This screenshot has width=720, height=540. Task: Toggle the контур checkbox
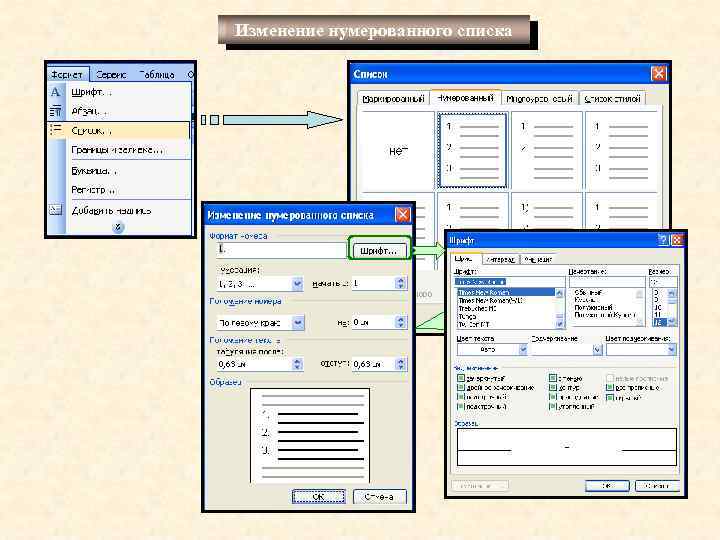[553, 388]
